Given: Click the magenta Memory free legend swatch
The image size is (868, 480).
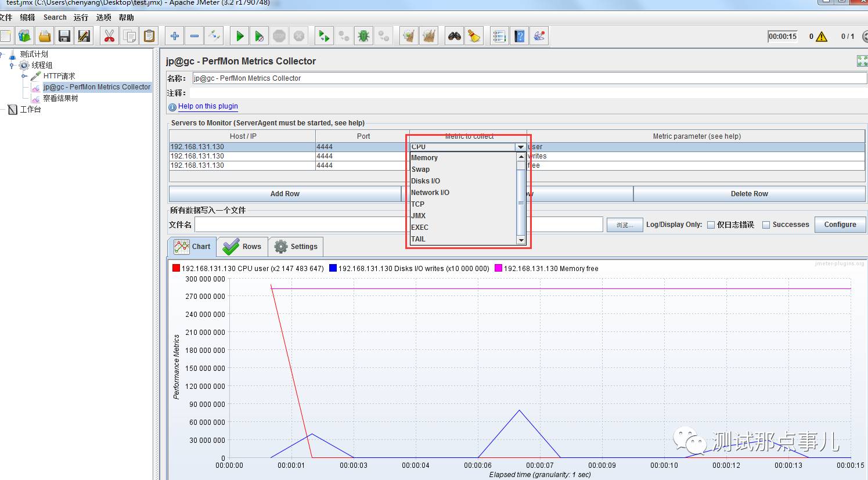Looking at the screenshot, I should (499, 268).
